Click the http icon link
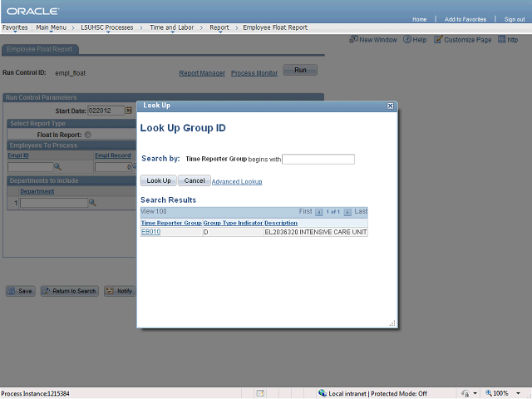This screenshot has height=399, width=532. pyautogui.click(x=508, y=40)
